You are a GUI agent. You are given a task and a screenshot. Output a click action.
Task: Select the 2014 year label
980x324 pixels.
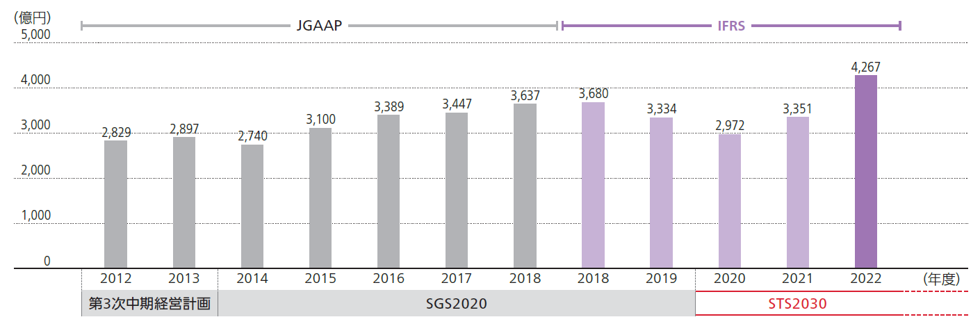tap(252, 279)
